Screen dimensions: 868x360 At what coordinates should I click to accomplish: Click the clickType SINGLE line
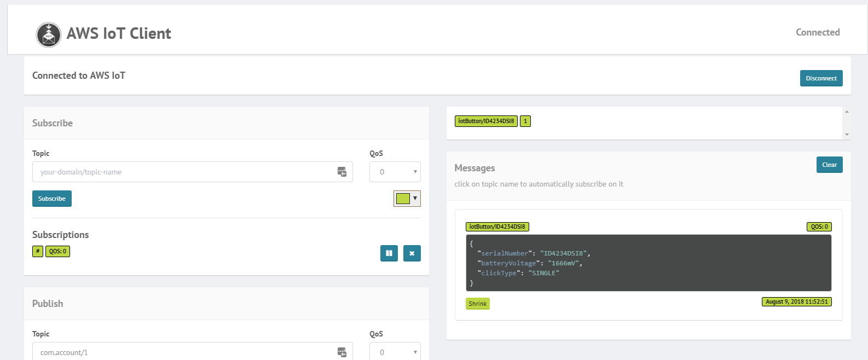pyautogui.click(x=518, y=273)
